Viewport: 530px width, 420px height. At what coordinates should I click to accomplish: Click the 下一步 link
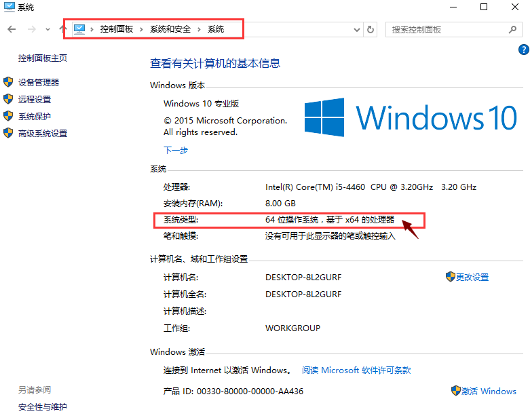tap(176, 150)
